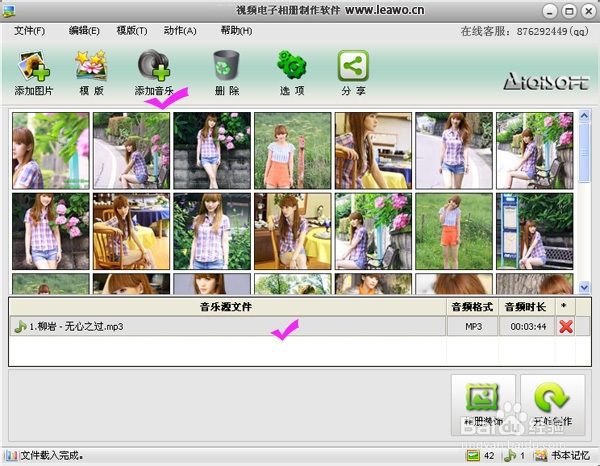Click the music note icon beside 柳岩 track
Image resolution: width=600 pixels, height=466 pixels.
point(20,326)
